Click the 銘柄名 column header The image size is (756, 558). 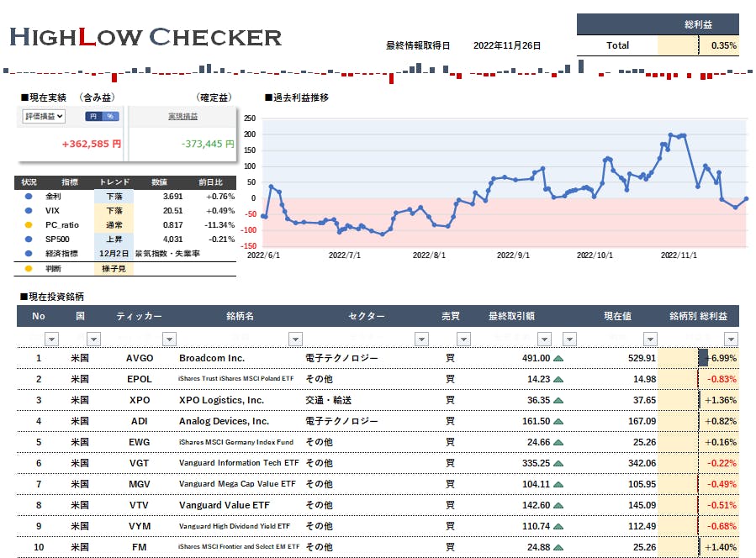[x=240, y=317]
